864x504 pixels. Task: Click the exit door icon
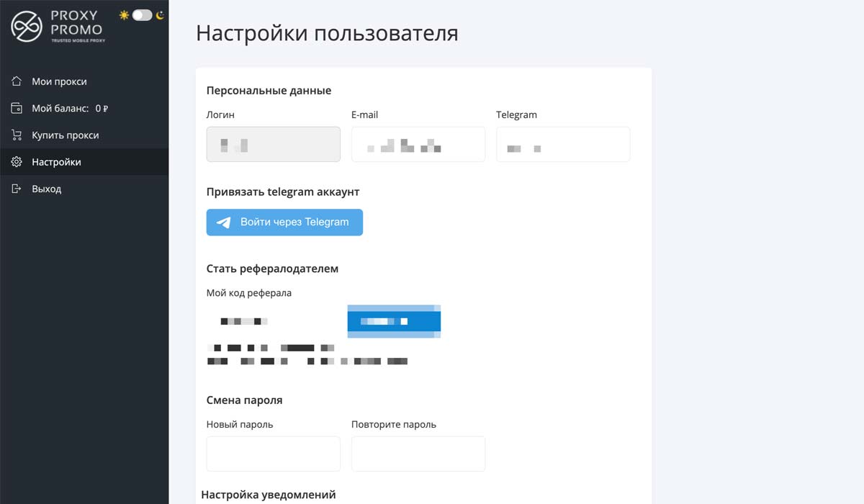point(17,189)
